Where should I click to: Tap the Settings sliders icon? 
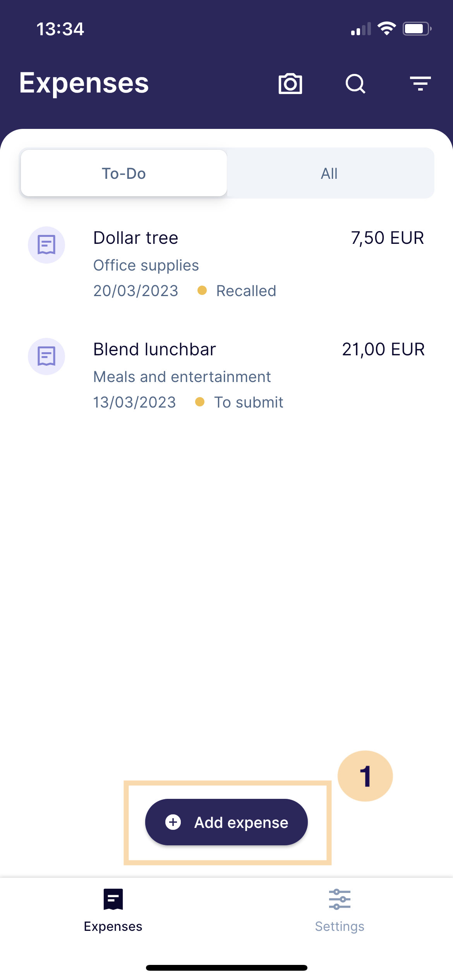coord(340,899)
